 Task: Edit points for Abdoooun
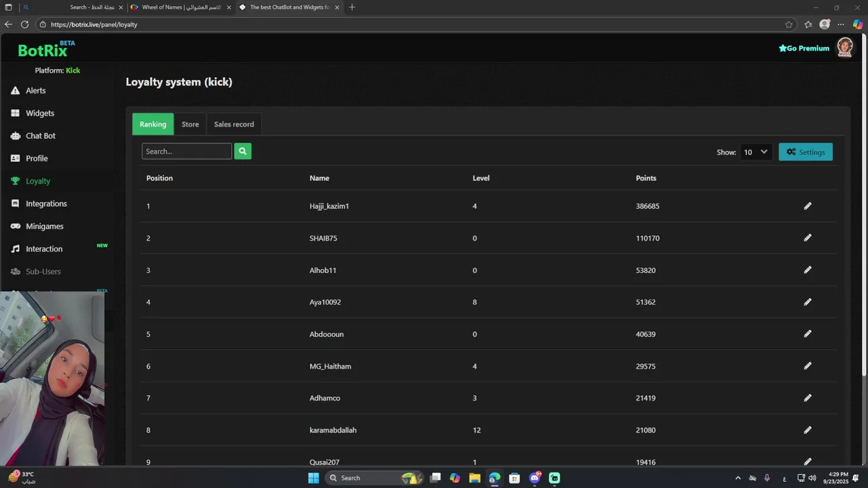tap(808, 333)
